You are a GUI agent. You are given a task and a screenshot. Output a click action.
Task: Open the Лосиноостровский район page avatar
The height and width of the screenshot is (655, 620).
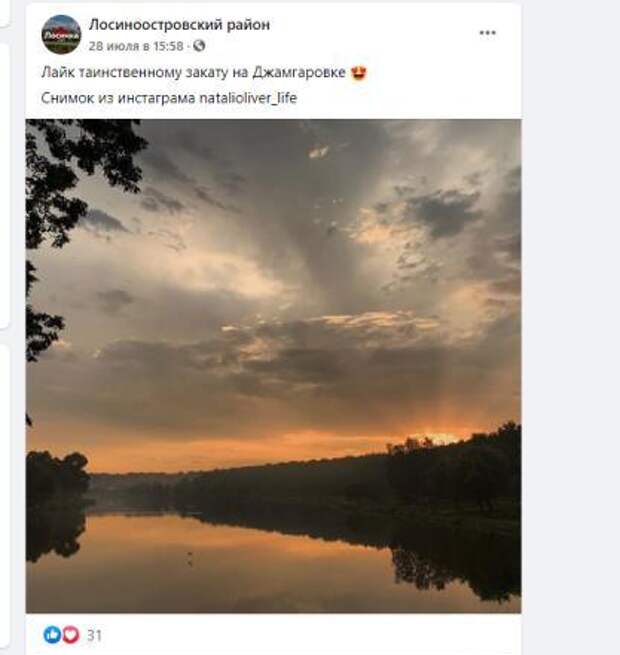pyautogui.click(x=61, y=35)
